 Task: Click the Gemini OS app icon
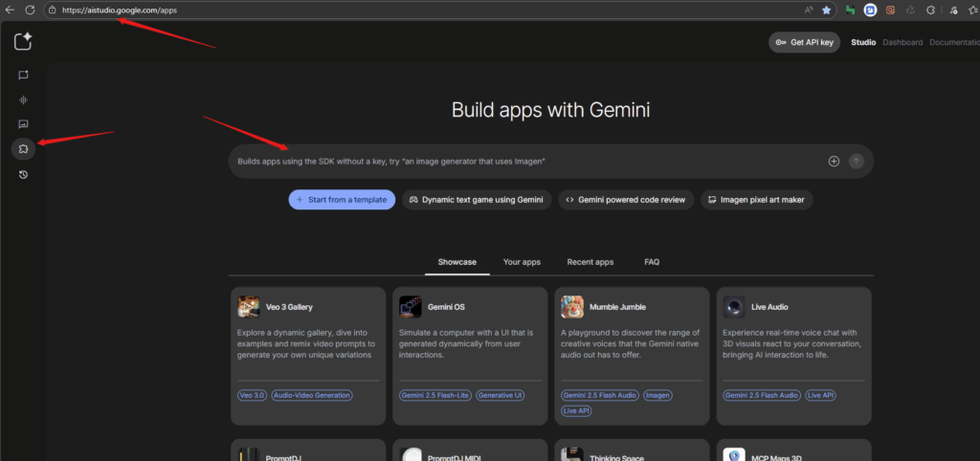click(410, 307)
